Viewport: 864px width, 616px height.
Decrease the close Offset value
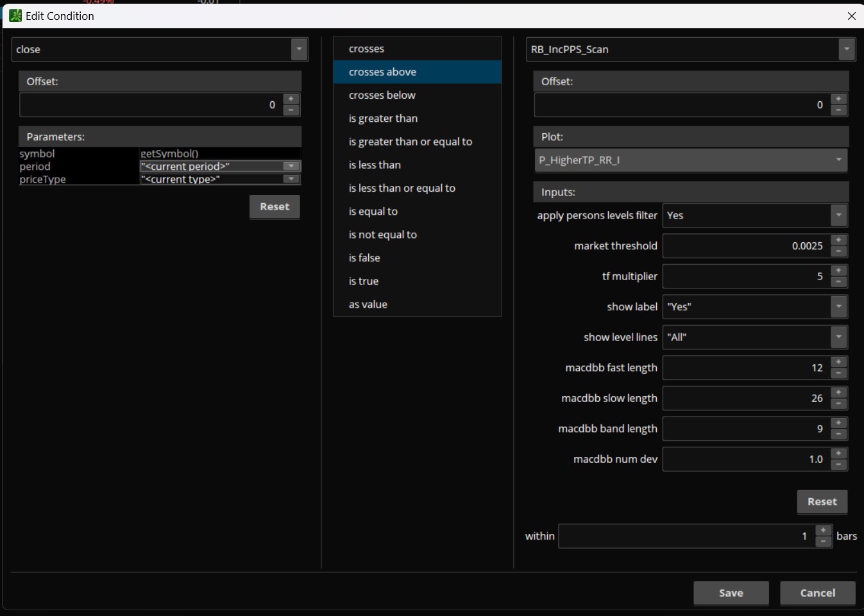click(291, 110)
